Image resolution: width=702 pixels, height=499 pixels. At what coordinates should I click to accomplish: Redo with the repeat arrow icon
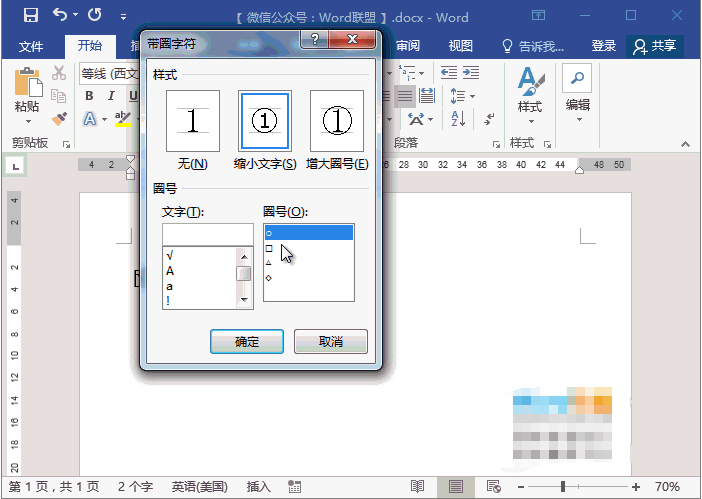94,15
